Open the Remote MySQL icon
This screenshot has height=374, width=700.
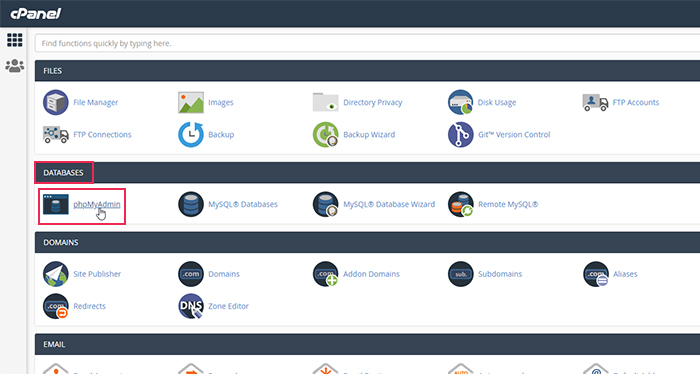[460, 204]
